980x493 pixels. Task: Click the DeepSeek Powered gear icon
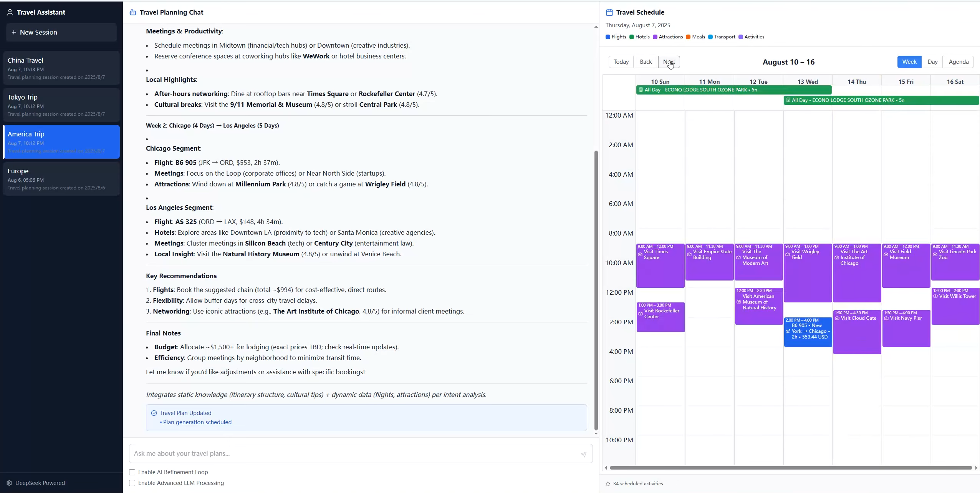pos(9,483)
